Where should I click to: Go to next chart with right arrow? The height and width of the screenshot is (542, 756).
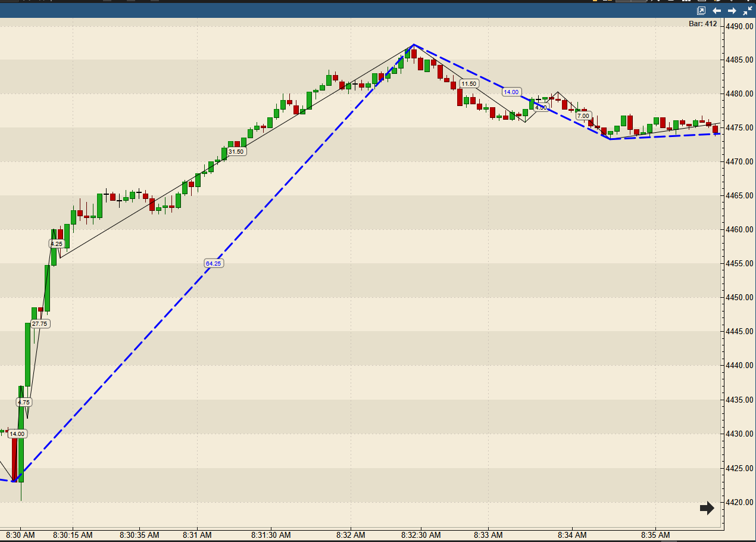pos(732,11)
